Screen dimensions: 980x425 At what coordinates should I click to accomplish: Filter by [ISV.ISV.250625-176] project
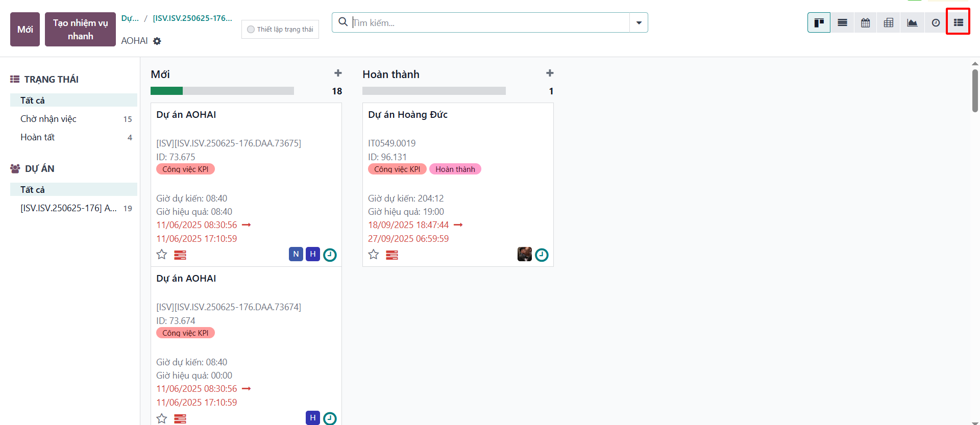point(73,208)
